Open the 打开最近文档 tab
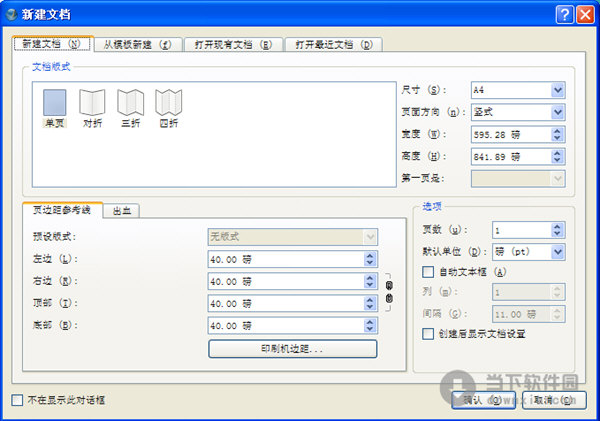 pyautogui.click(x=333, y=44)
